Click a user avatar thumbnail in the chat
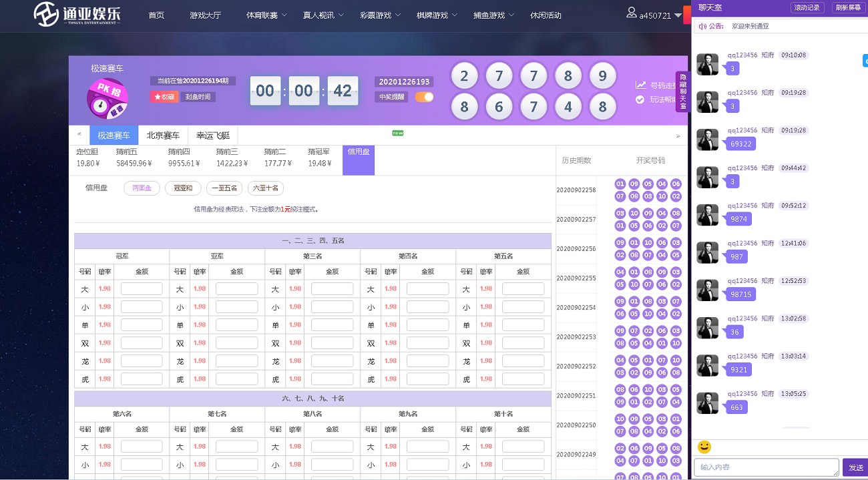 click(x=707, y=65)
